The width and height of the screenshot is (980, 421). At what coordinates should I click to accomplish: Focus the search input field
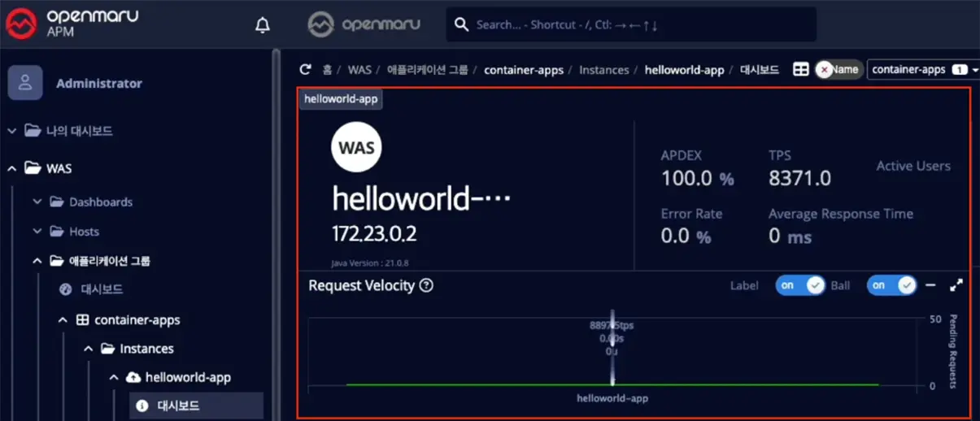point(631,24)
